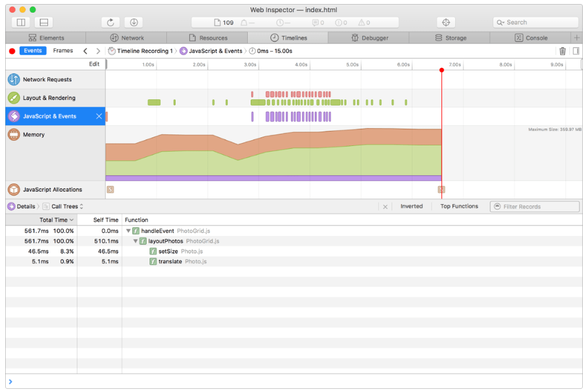Sort by Self Time column

pyautogui.click(x=100, y=220)
